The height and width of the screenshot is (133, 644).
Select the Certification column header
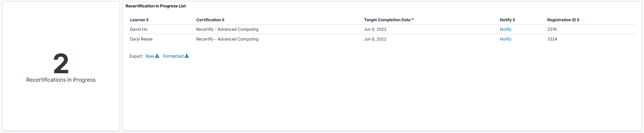click(209, 20)
